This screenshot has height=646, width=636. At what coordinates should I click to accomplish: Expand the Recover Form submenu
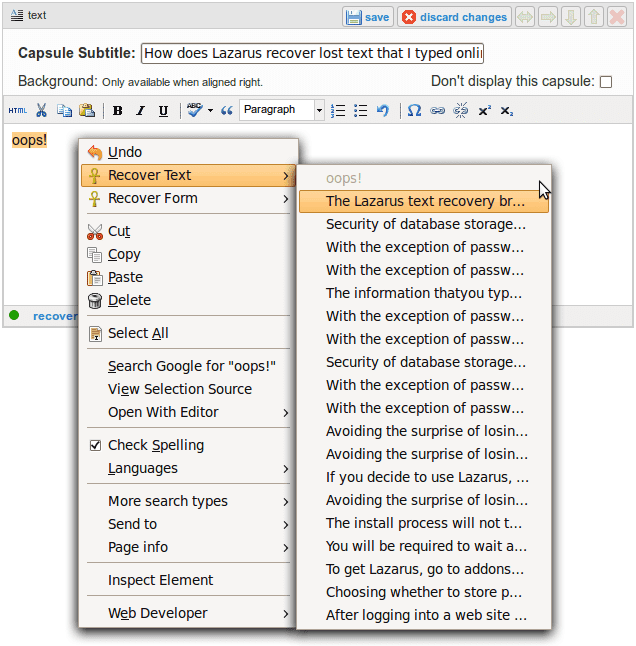pyautogui.click(x=189, y=199)
